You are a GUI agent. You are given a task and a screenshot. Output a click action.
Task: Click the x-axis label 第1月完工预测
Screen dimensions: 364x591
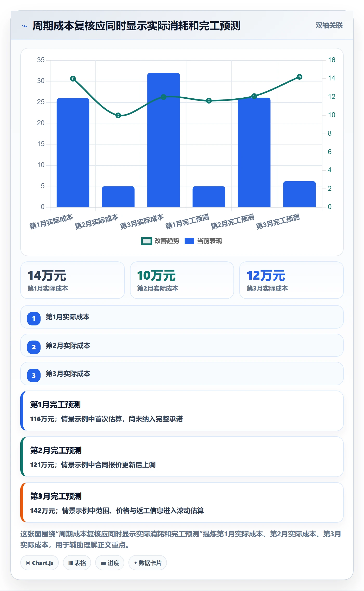pyautogui.click(x=187, y=222)
